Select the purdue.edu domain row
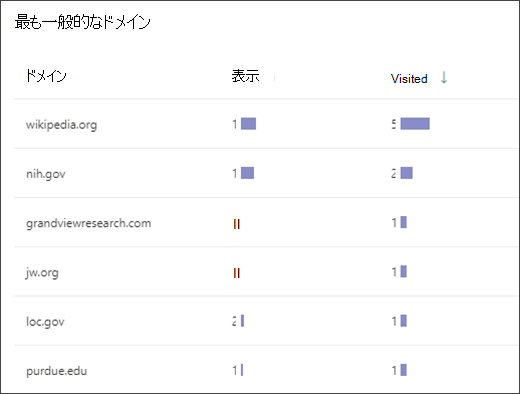 [x=266, y=370]
